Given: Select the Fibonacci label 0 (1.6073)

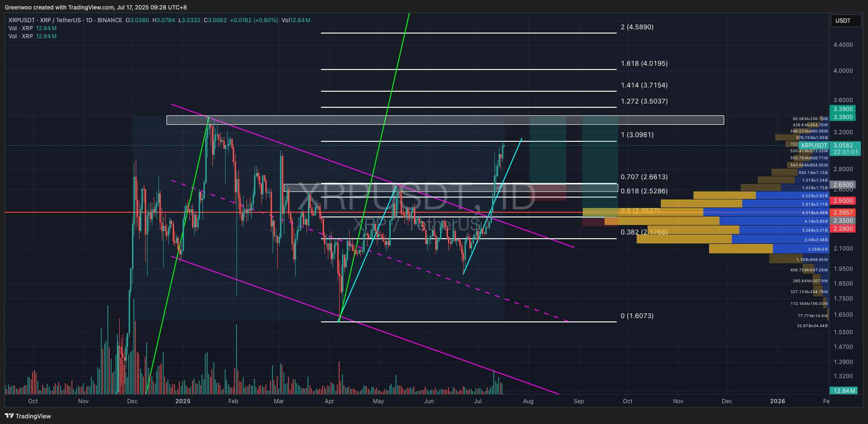Looking at the screenshot, I should tap(637, 316).
